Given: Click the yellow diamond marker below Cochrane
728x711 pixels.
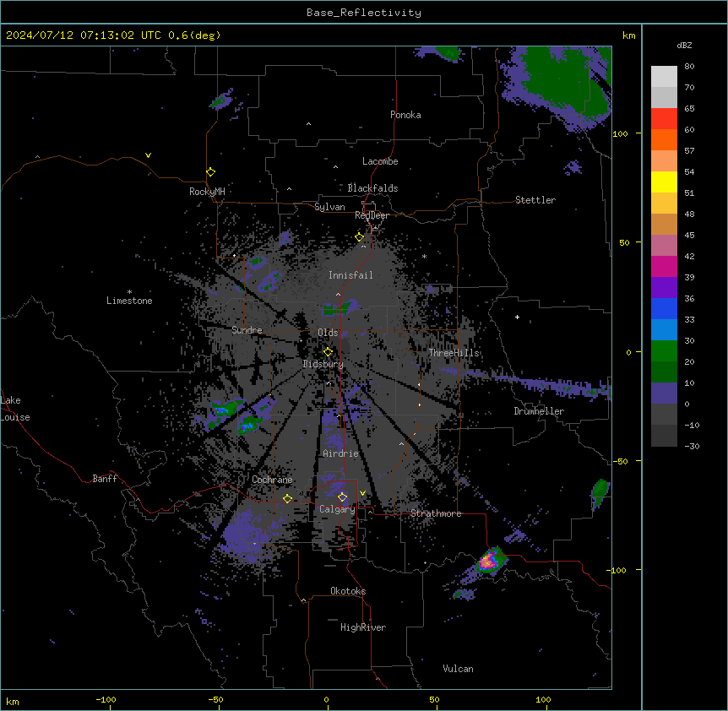Looking at the screenshot, I should click(287, 499).
